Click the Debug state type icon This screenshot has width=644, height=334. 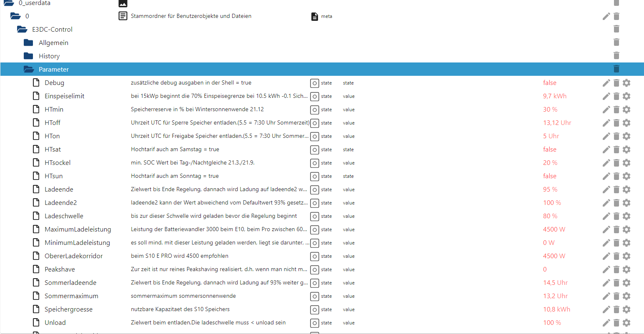pyautogui.click(x=315, y=83)
